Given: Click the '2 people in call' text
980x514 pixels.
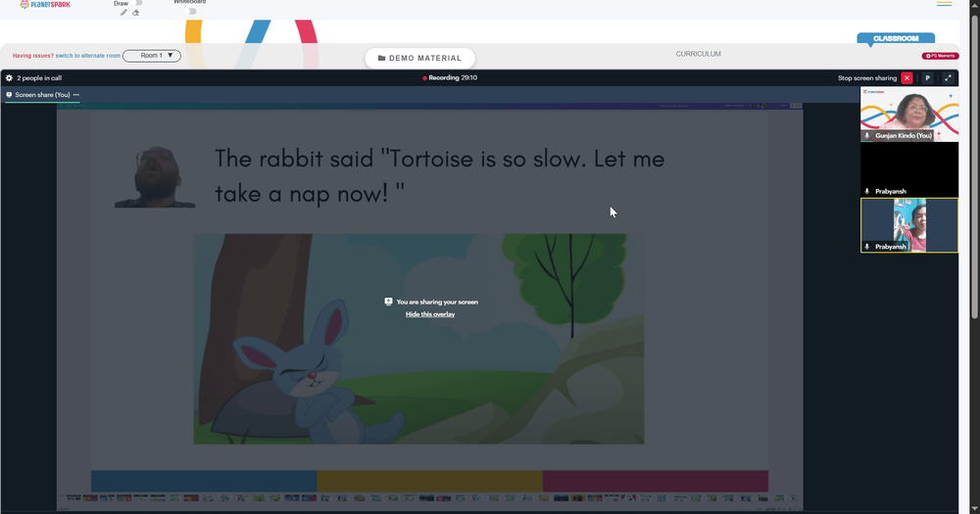Looking at the screenshot, I should pyautogui.click(x=39, y=78).
